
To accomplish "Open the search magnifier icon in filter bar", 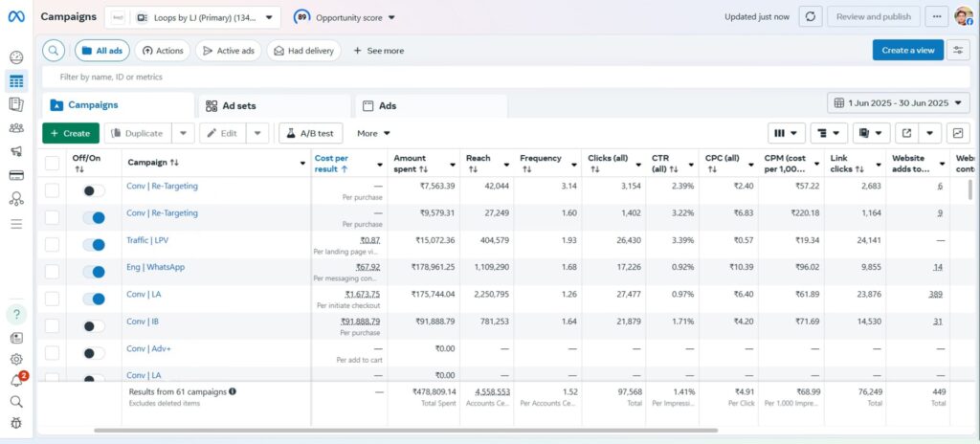I will point(54,51).
